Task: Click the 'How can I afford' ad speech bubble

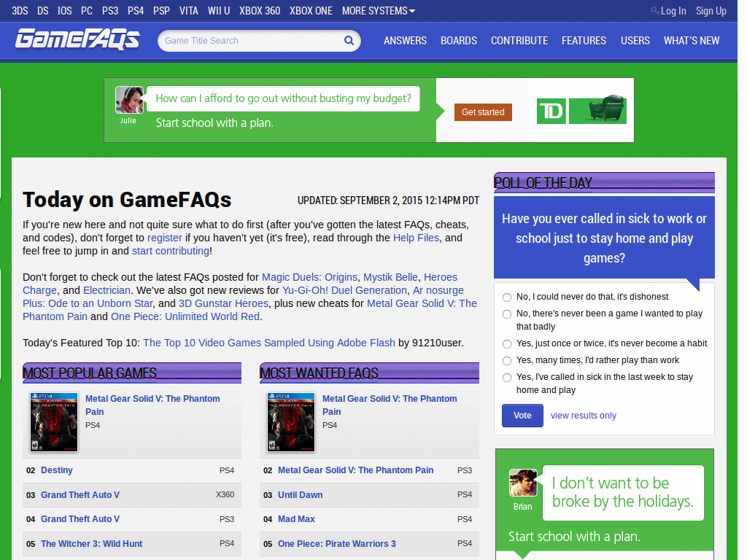Action: tap(284, 98)
